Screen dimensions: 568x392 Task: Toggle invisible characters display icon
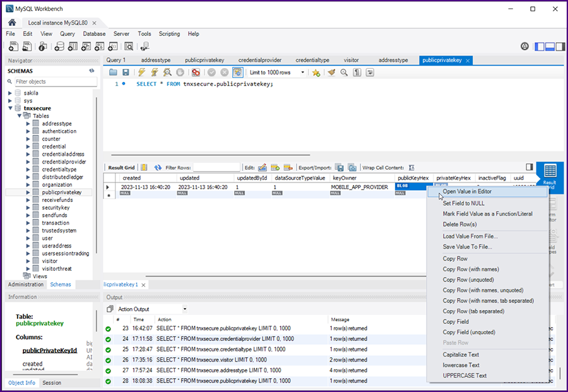click(x=357, y=73)
